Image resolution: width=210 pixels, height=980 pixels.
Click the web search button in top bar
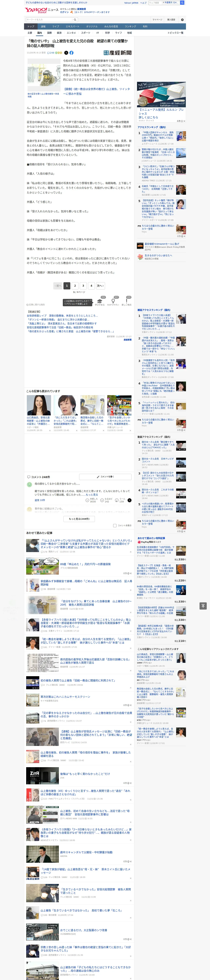182,3
